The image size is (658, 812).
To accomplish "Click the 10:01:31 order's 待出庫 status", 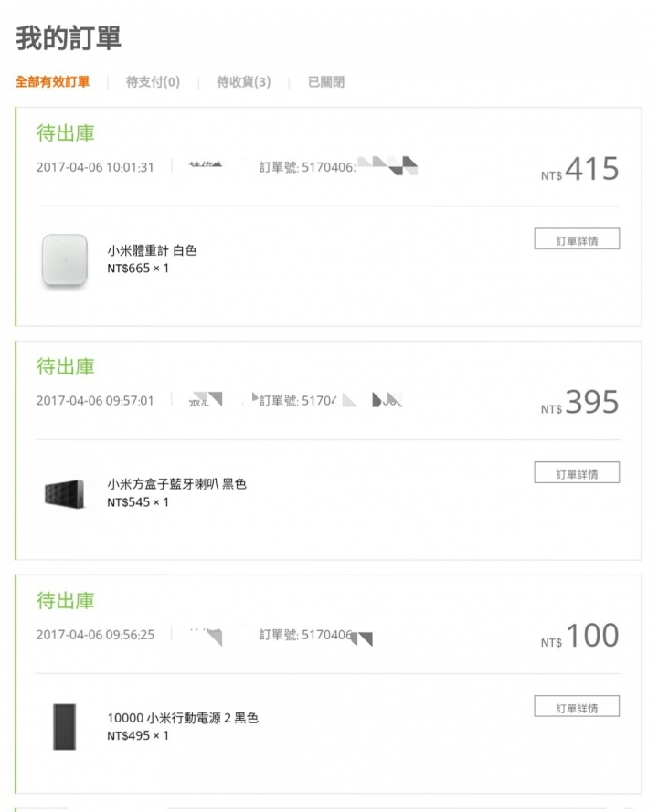I will [66, 133].
